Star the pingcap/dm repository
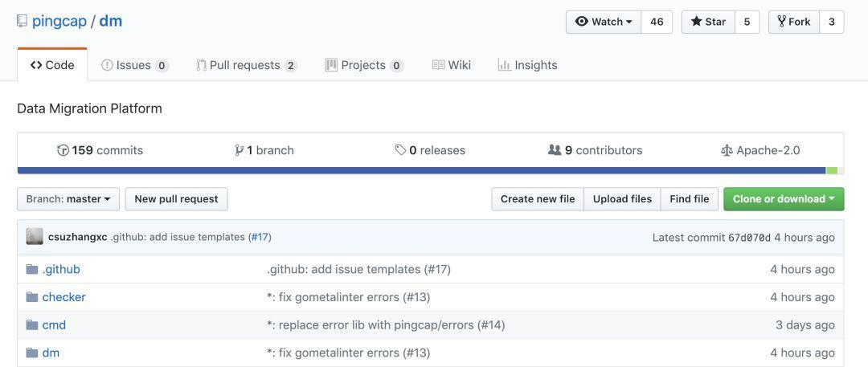 point(708,22)
